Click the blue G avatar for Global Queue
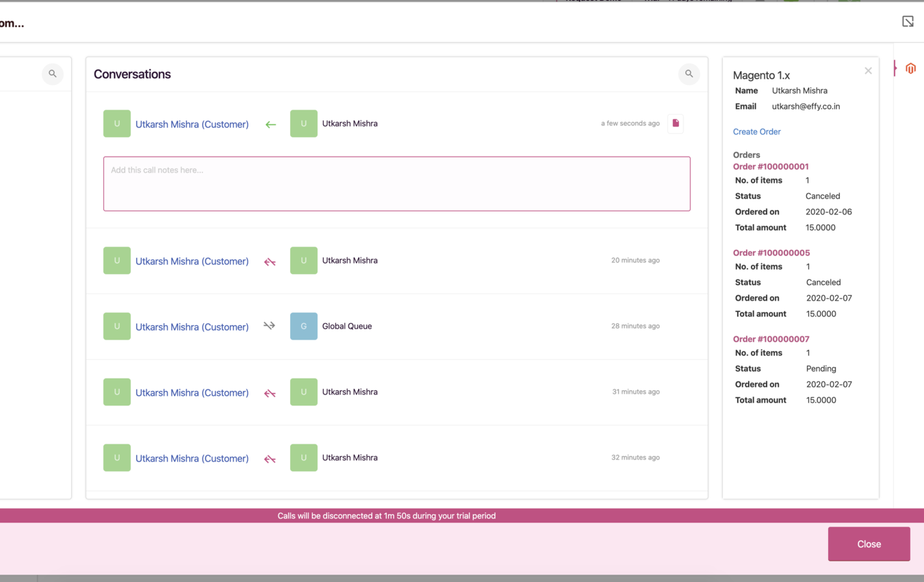The width and height of the screenshot is (924, 582). click(x=303, y=326)
